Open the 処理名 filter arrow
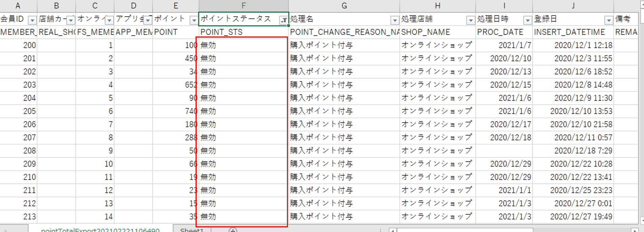The image size is (644, 232). click(394, 20)
